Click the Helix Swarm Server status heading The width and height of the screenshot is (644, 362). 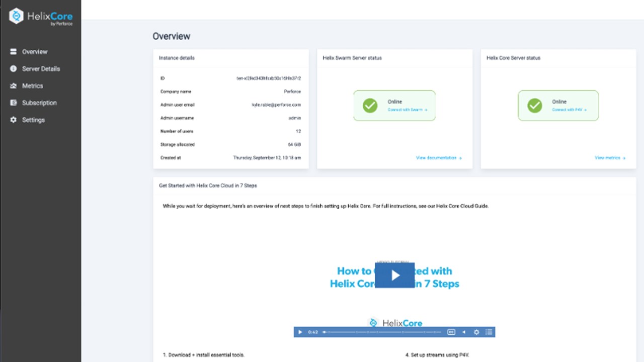pos(352,58)
